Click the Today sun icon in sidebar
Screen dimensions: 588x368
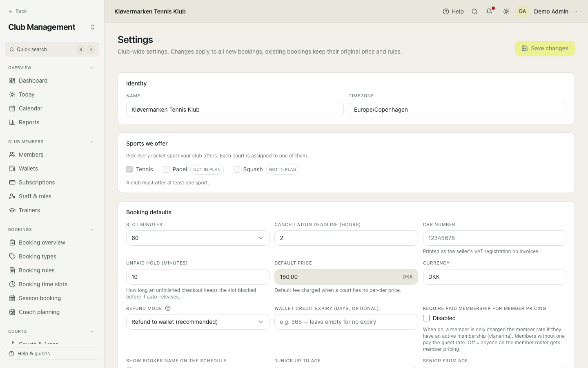coord(12,94)
